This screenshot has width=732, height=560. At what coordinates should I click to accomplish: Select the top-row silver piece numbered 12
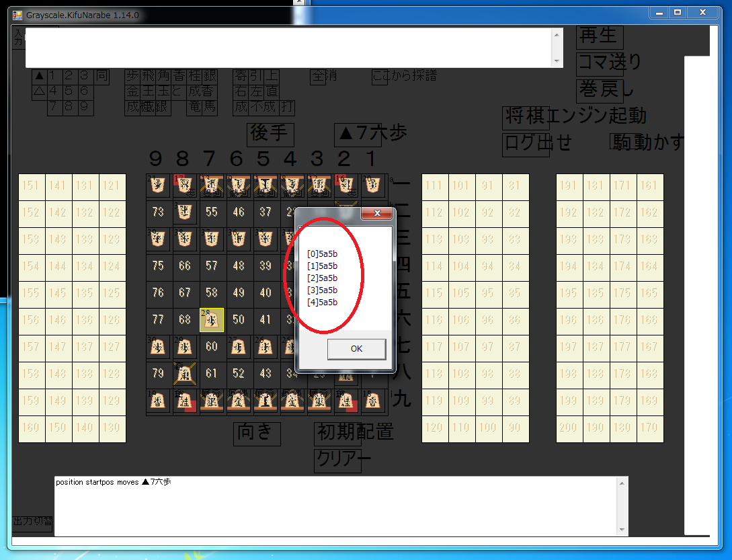tap(319, 186)
